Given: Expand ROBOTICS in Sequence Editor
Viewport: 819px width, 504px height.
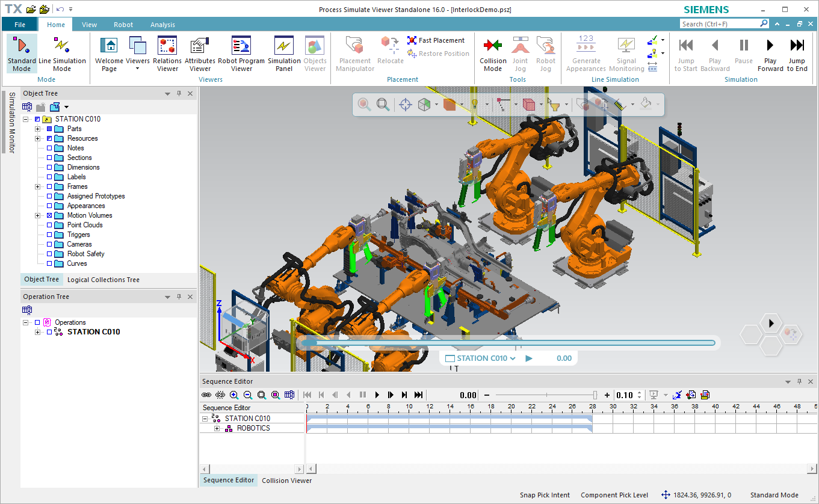Looking at the screenshot, I should 218,429.
